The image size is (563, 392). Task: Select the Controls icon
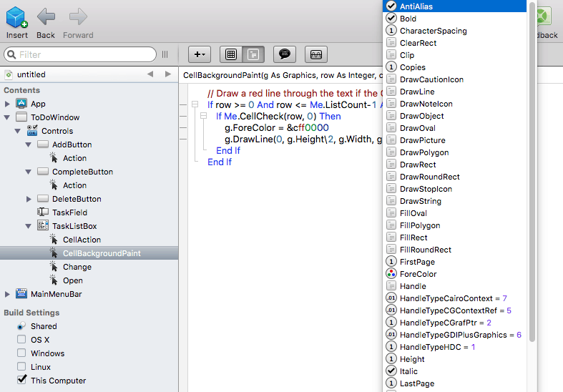(x=32, y=131)
